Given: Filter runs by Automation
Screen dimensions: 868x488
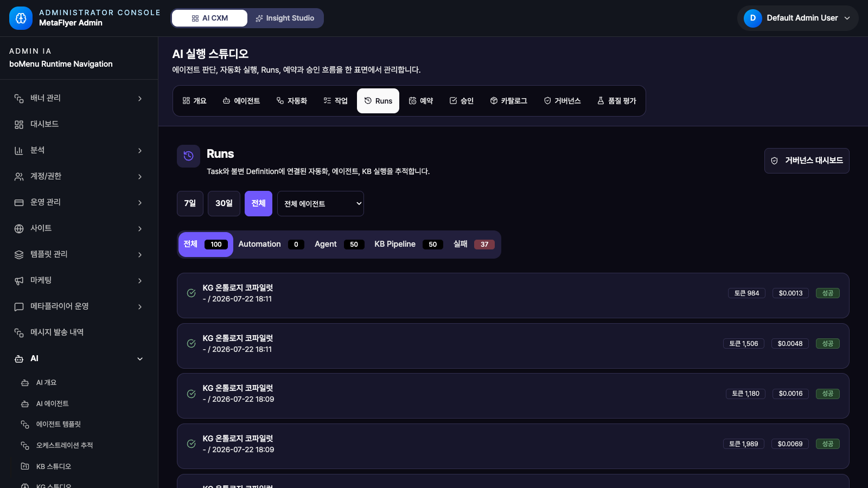Looking at the screenshot, I should [x=271, y=245].
